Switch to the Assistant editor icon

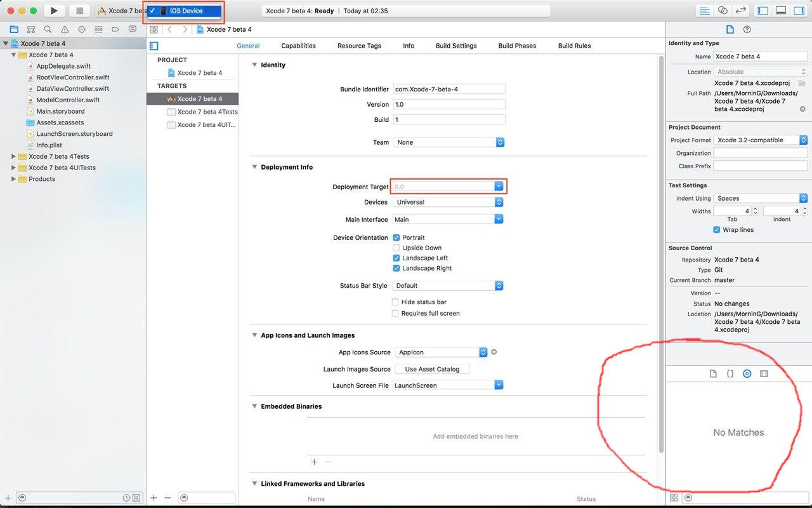723,11
